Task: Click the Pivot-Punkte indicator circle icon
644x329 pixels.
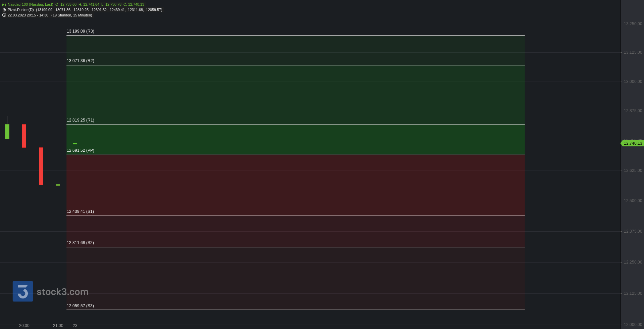Action: [4, 10]
